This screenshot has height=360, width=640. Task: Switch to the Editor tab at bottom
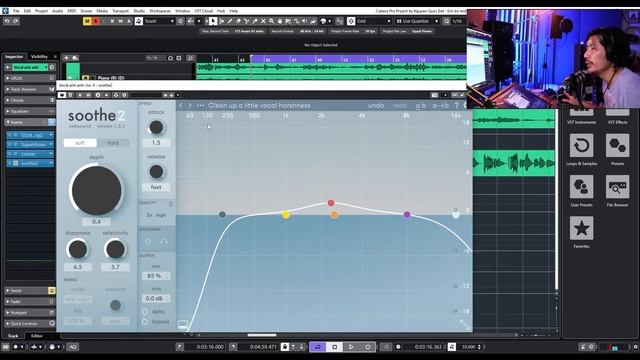pyautogui.click(x=37, y=336)
